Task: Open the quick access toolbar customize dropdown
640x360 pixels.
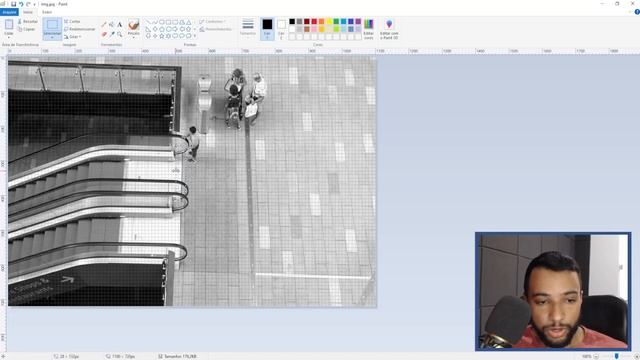Action: (34, 4)
